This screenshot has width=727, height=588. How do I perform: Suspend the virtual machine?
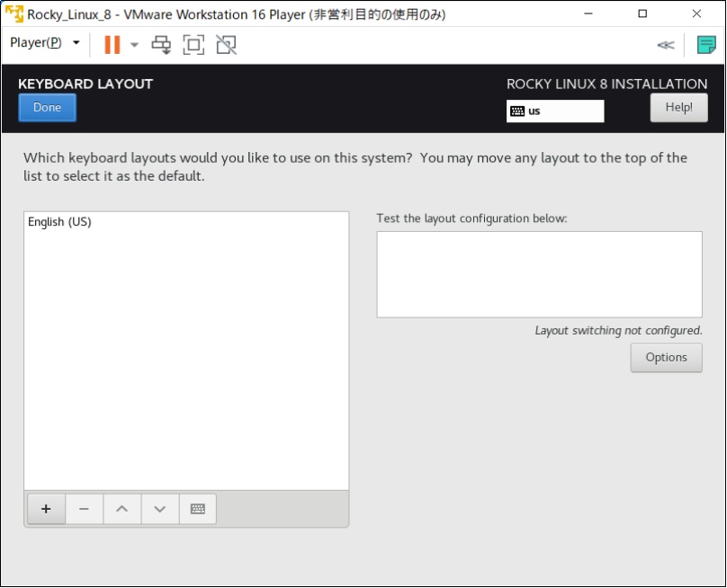click(x=112, y=43)
